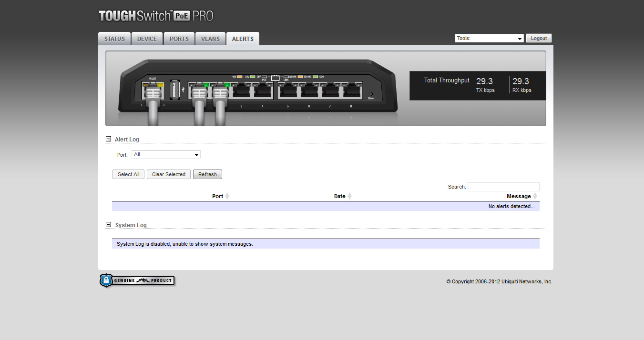
Task: Focus the Search input field
Action: (503, 187)
